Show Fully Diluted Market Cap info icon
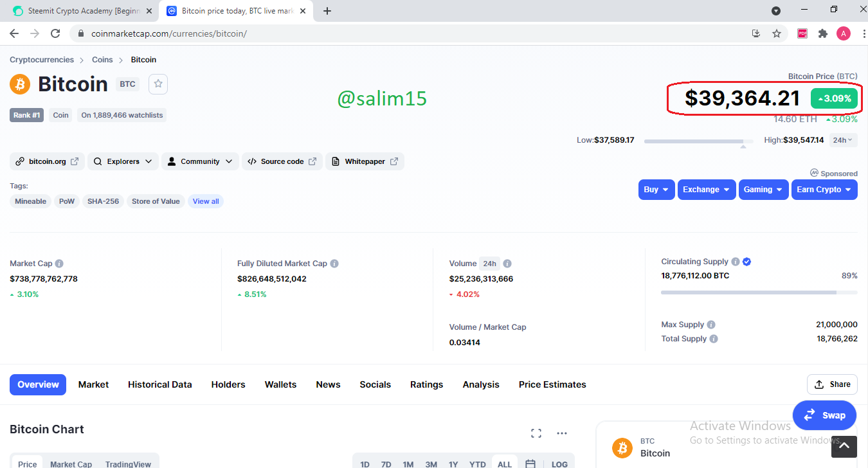 click(x=334, y=264)
